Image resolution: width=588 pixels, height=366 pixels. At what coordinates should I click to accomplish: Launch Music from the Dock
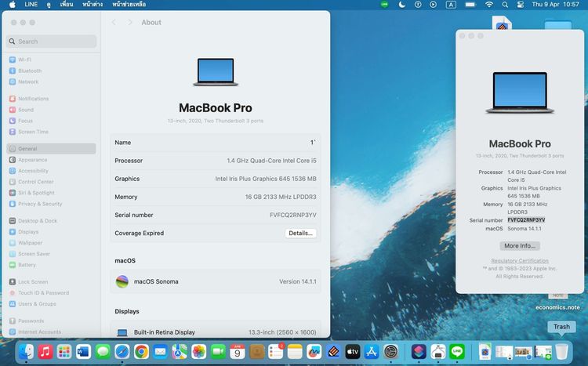click(x=45, y=352)
